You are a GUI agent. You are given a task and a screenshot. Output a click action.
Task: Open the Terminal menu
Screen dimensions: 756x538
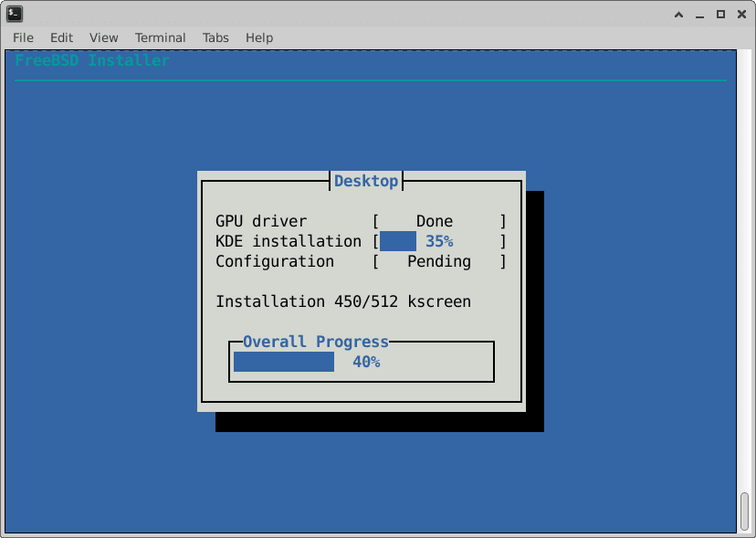tap(160, 37)
